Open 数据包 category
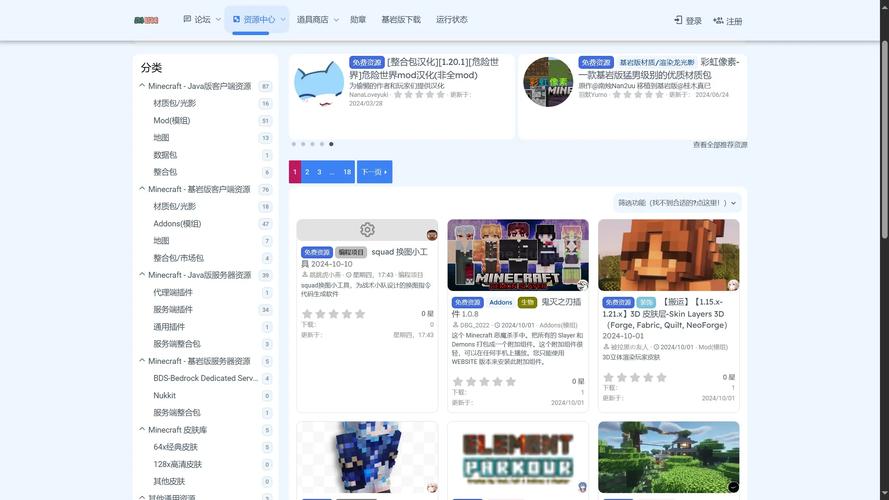Image resolution: width=889 pixels, height=500 pixels. tap(165, 155)
